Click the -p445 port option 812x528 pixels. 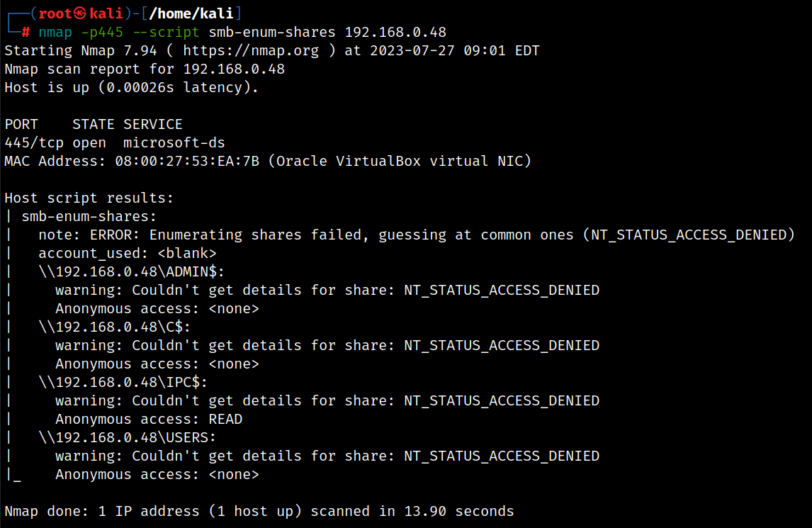coord(102,32)
